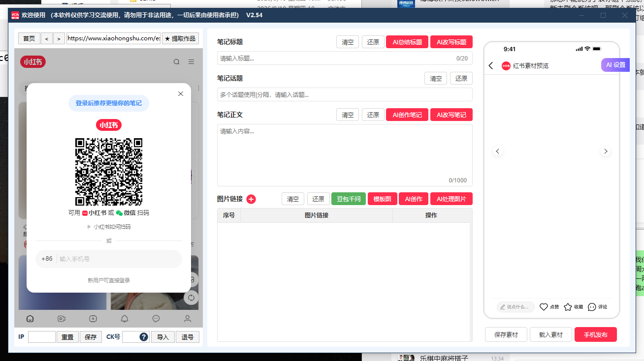644x361 pixels.
Task: Click the red 手机发布 button
Action: click(596, 334)
